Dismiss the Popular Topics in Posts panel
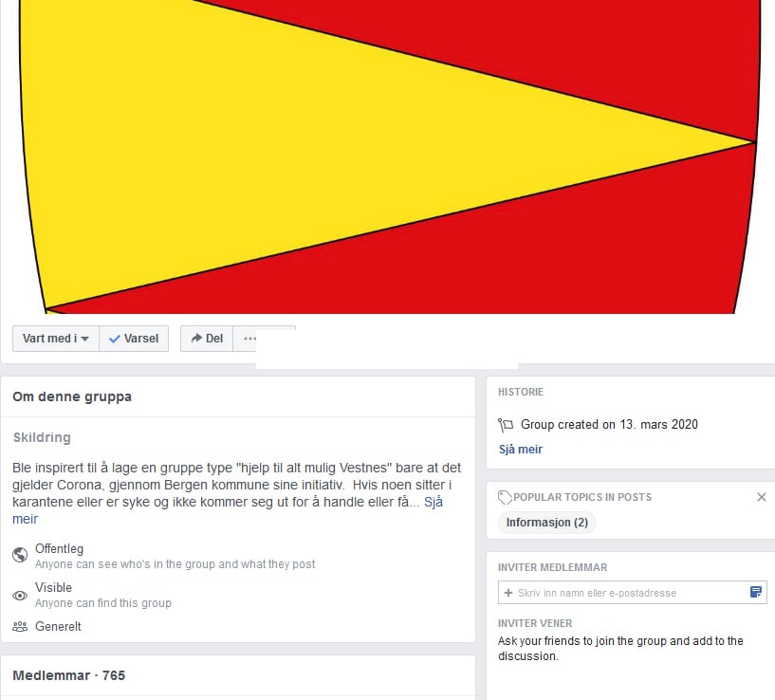 (x=761, y=497)
